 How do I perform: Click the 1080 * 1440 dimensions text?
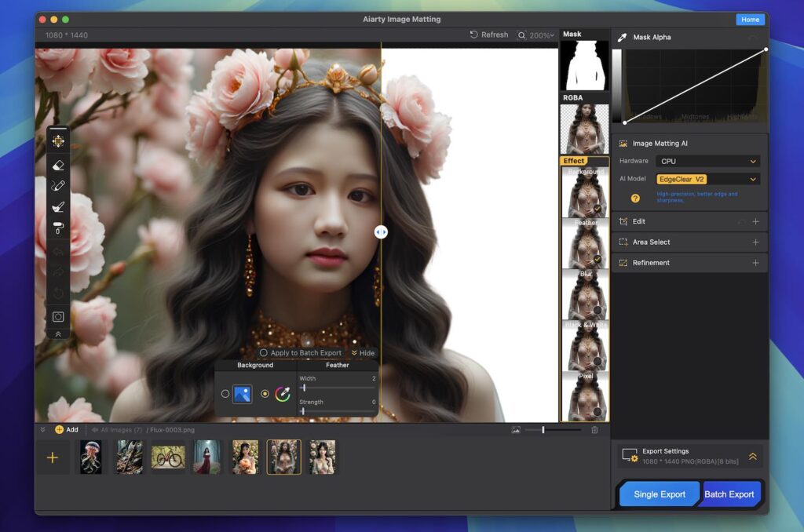tap(66, 35)
